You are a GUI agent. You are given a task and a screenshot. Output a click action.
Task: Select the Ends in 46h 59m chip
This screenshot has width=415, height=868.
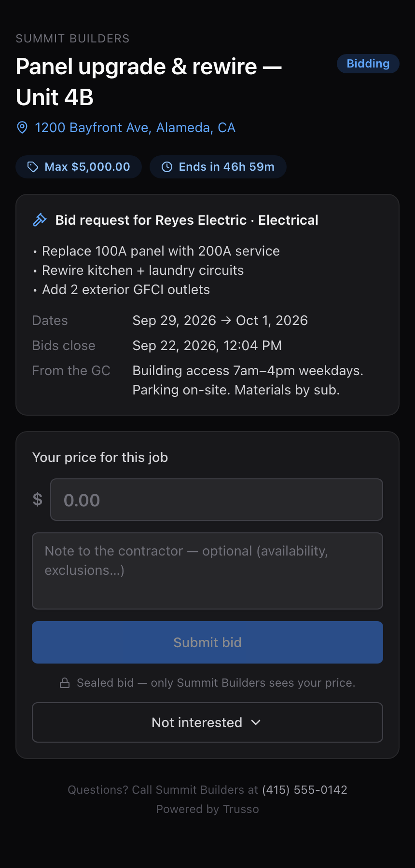(218, 167)
